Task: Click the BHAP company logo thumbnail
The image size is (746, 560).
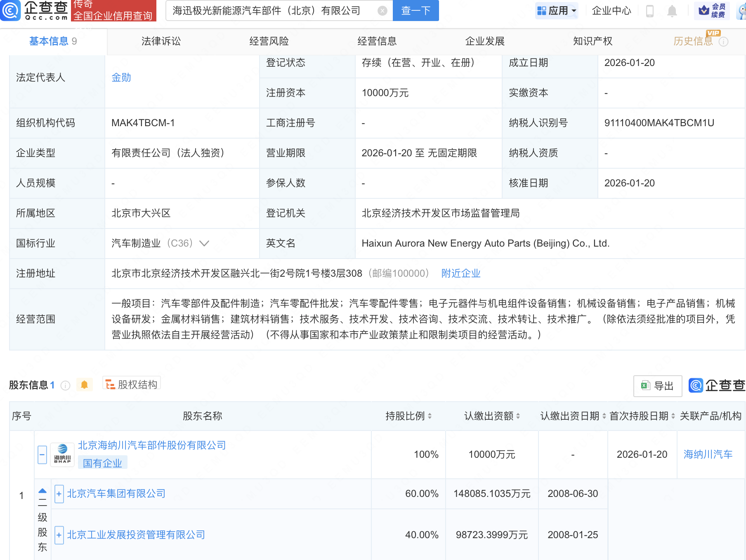Action: point(62,454)
